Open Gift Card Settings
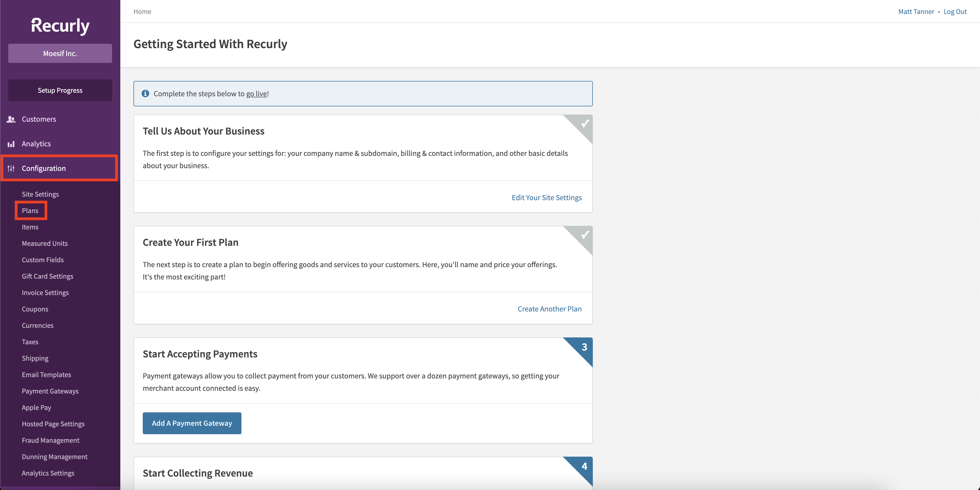This screenshot has height=490, width=980. click(x=48, y=276)
